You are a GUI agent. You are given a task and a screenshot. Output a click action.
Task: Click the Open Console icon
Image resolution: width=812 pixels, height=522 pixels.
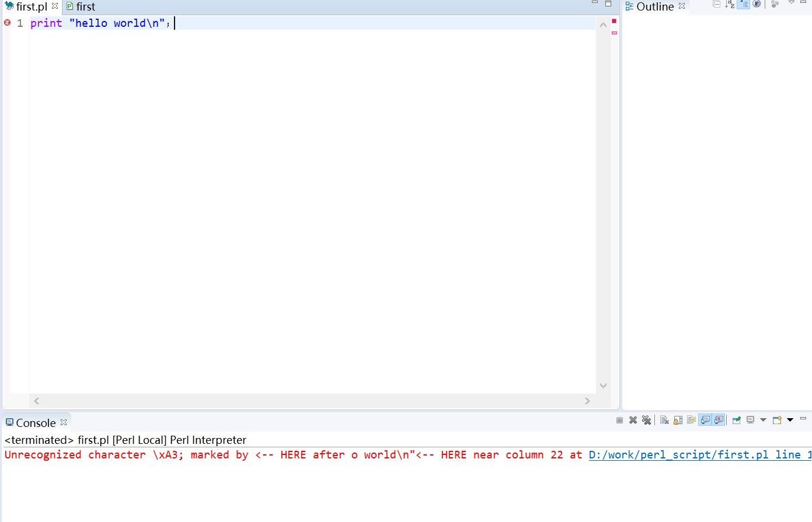pyautogui.click(x=777, y=420)
